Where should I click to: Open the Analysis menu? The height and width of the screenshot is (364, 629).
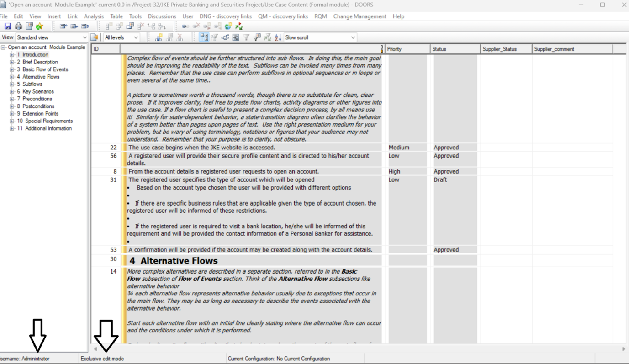pos(94,16)
